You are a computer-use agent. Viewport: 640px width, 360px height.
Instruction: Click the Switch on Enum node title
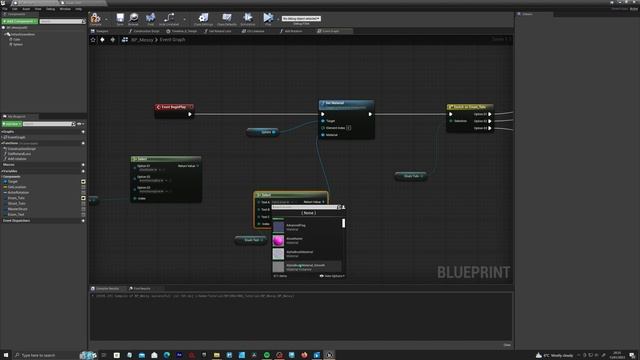[470, 107]
